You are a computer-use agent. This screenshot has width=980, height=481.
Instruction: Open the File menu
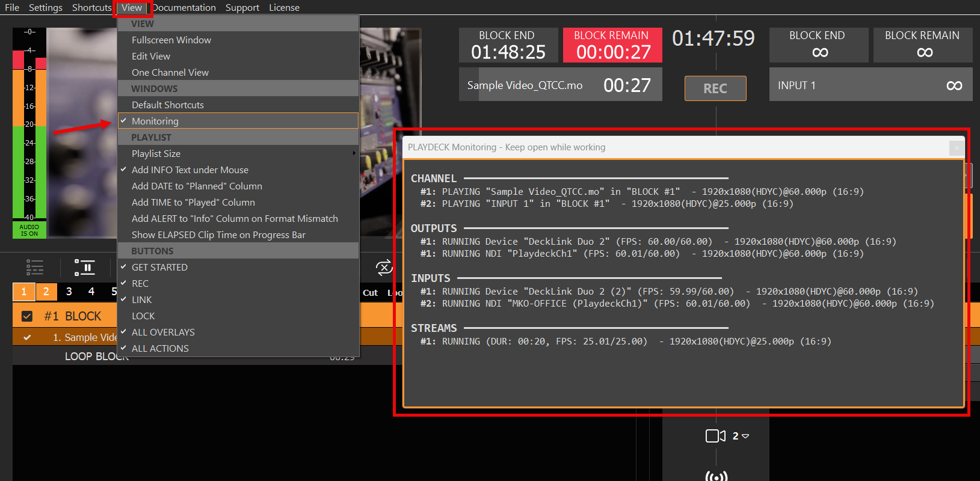(12, 7)
